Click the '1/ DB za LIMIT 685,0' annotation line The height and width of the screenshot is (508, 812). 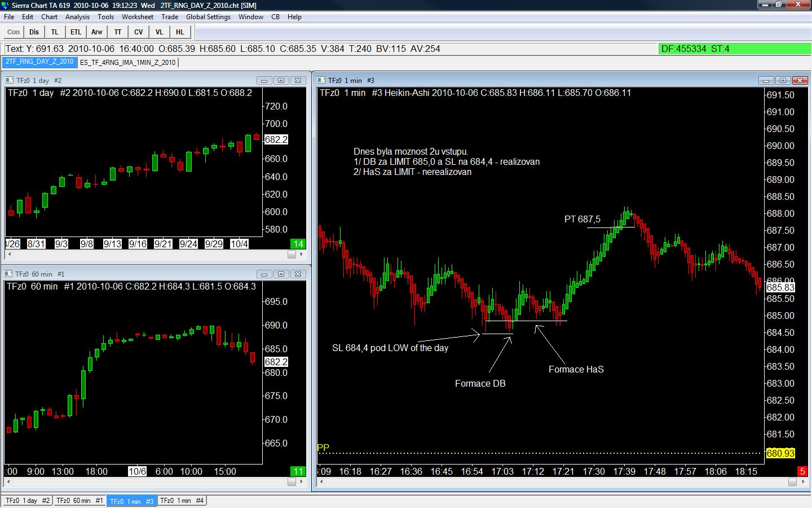click(447, 161)
